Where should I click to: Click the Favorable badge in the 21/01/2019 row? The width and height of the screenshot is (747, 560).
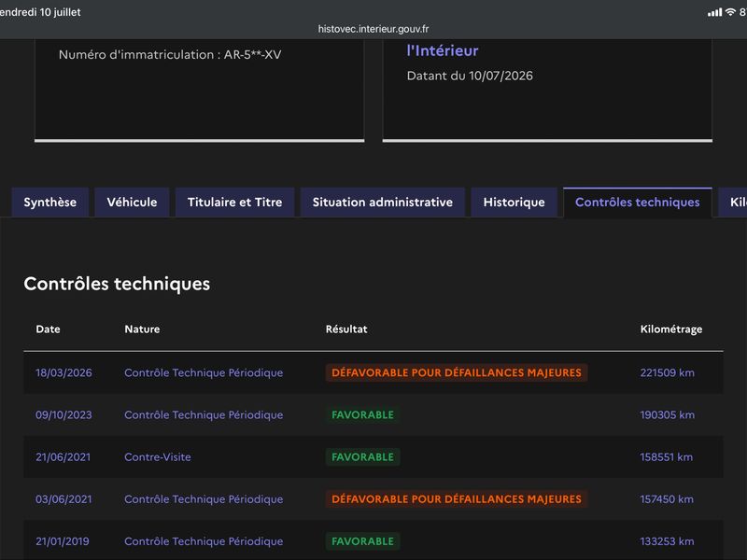coord(362,541)
